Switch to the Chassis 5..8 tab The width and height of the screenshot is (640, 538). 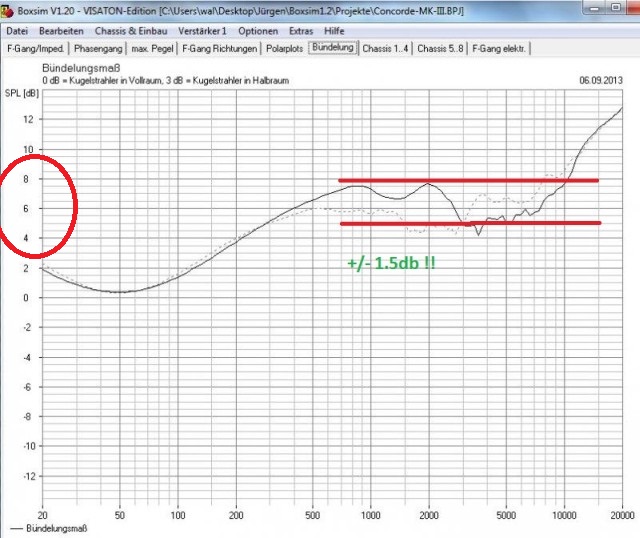tap(440, 49)
